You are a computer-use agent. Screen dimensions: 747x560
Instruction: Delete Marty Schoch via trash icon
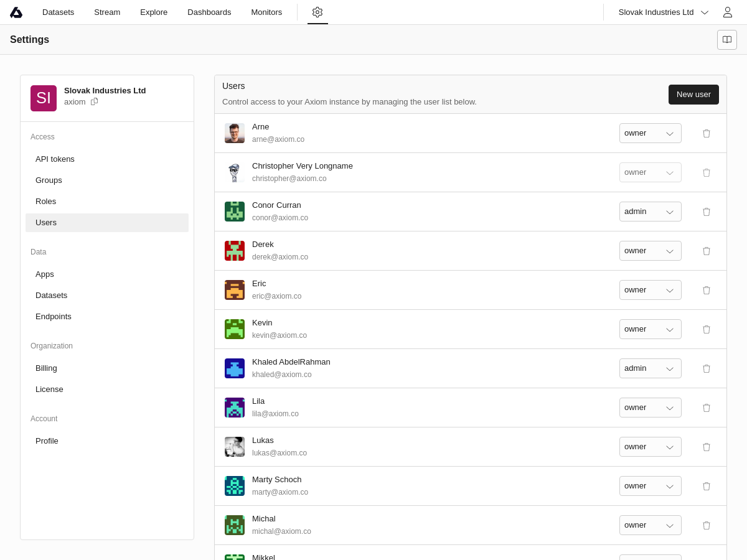click(707, 486)
